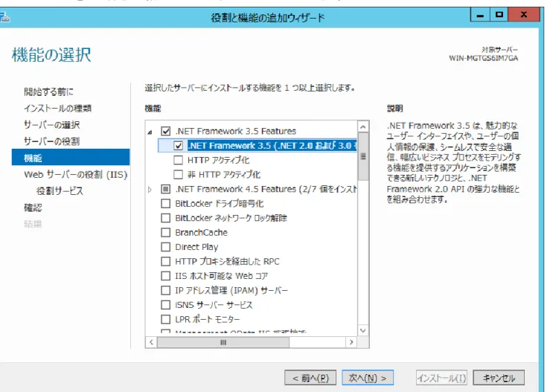This screenshot has width=547, height=392.
Task: Maximize the wizard window
Action: [499, 15]
